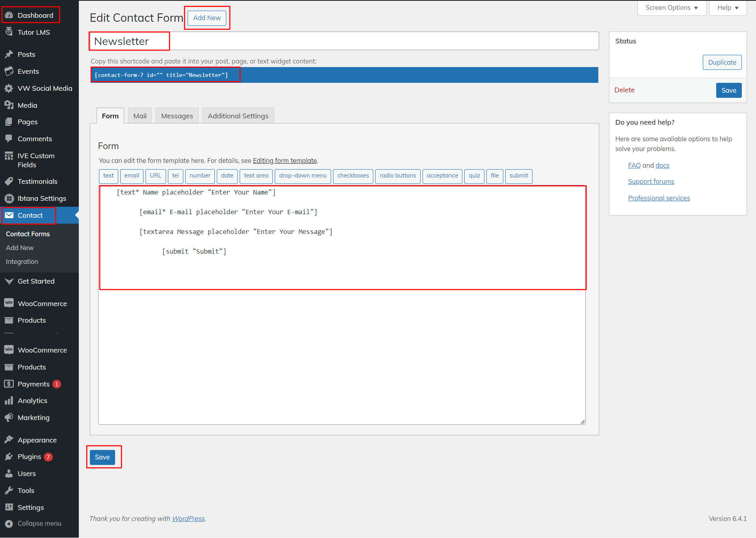Insert a drop-down menu form tag
Viewport: 756px width, 538px height.
click(303, 176)
